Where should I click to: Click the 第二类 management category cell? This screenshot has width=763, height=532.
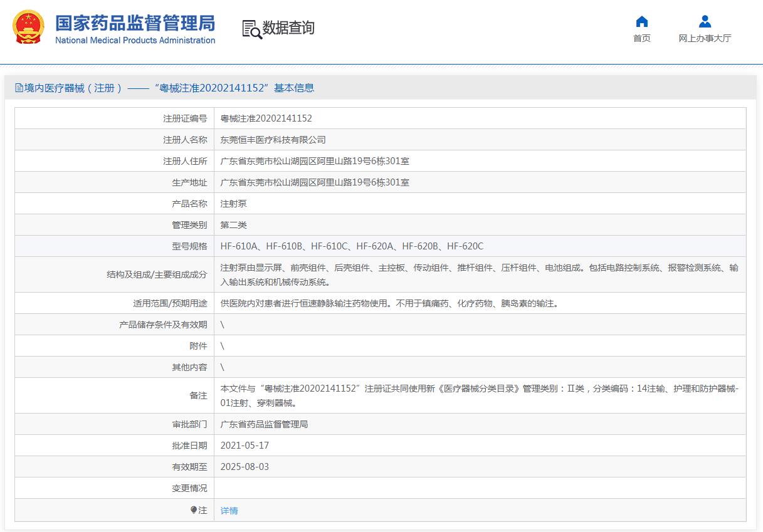coord(234,225)
